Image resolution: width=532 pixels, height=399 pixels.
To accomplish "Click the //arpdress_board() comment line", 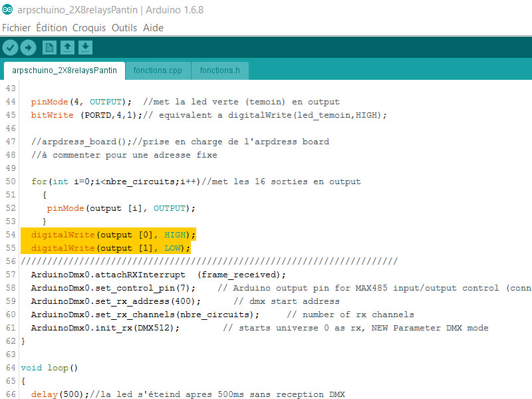I will pos(180,142).
